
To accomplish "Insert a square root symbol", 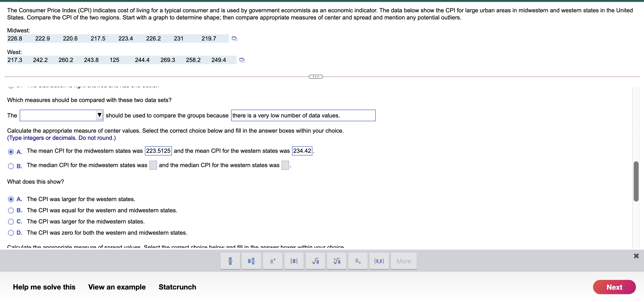I will [x=315, y=261].
